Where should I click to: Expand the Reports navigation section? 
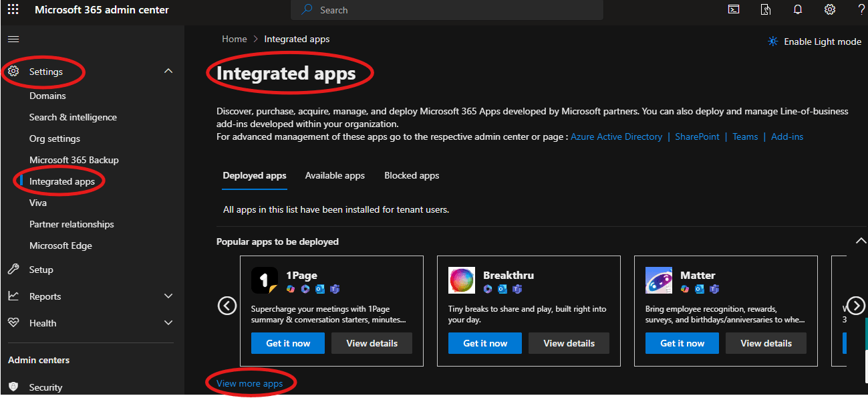point(168,296)
